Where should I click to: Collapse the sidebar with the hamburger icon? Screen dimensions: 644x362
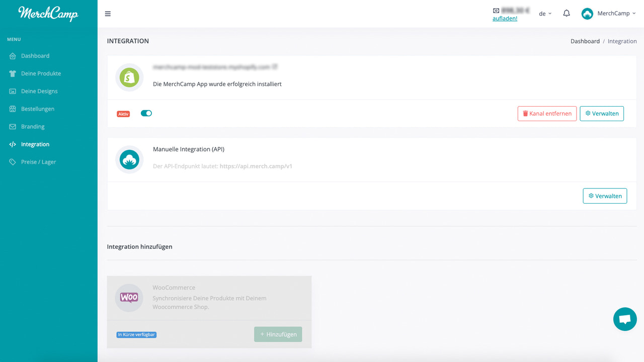pos(108,14)
